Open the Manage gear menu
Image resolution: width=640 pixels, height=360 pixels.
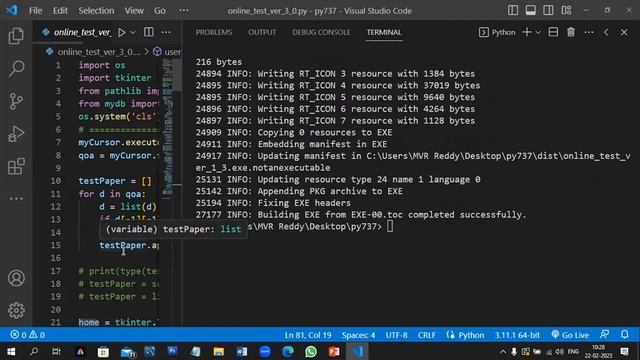click(16, 310)
